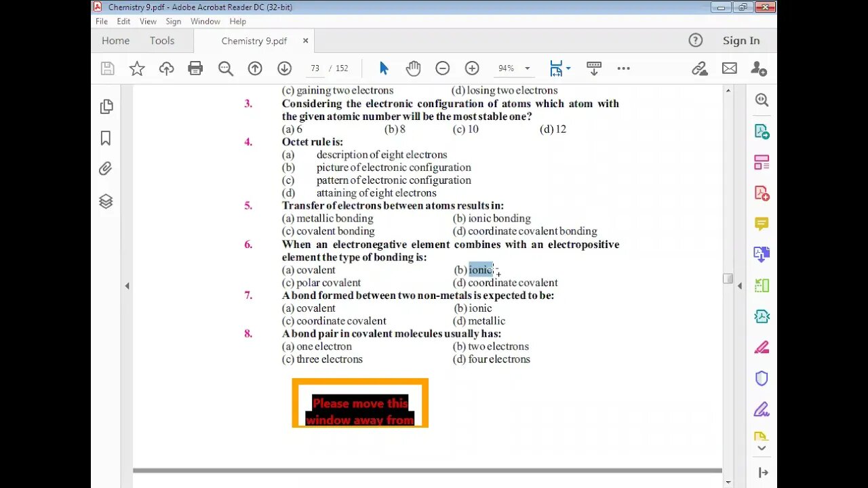
Task: Open the translate-style Edit PDF tool icon
Action: 762,255
